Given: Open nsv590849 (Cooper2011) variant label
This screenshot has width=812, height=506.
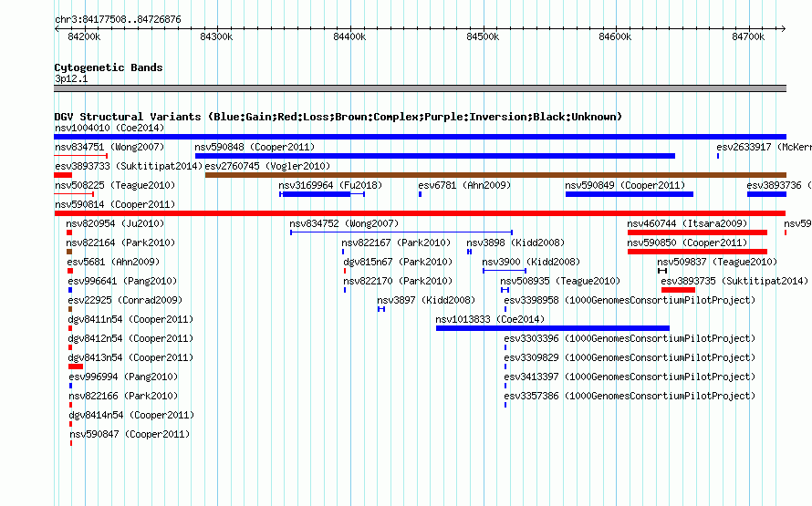Looking at the screenshot, I should click(625, 185).
